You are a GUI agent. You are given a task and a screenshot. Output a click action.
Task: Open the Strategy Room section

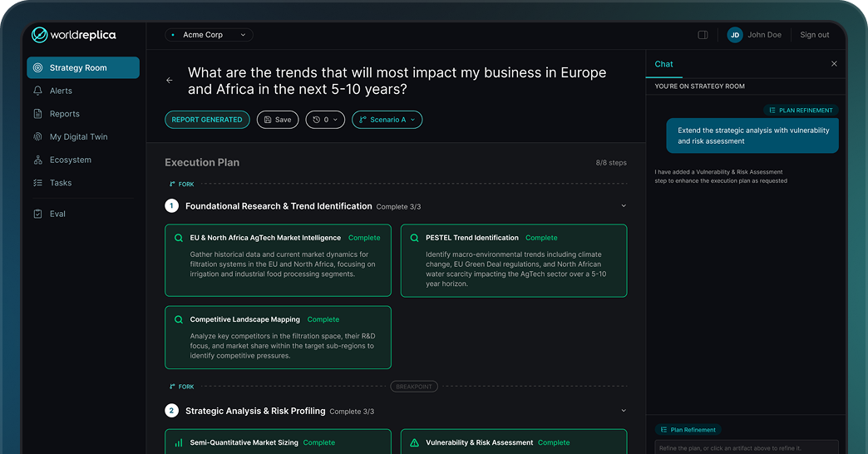83,67
